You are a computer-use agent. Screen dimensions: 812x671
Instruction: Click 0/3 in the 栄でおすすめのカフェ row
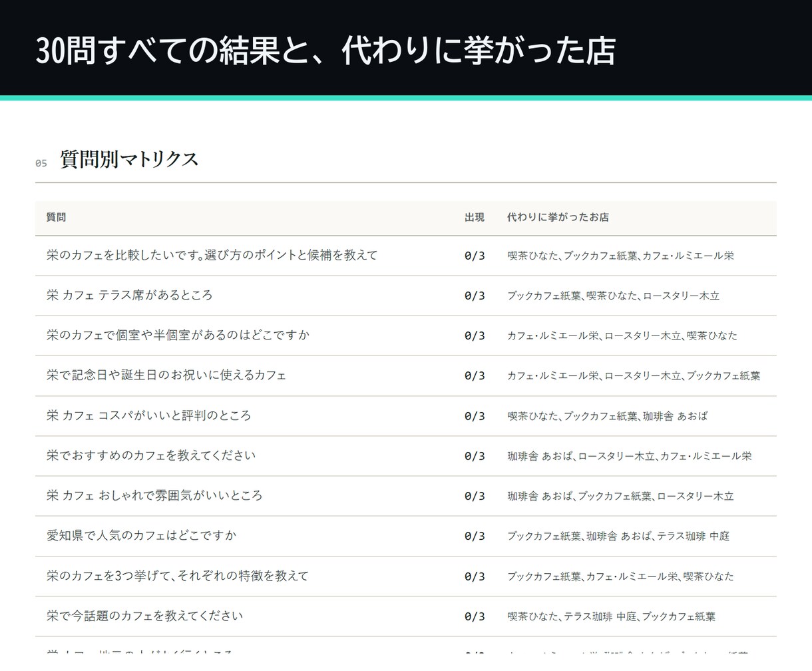[475, 456]
